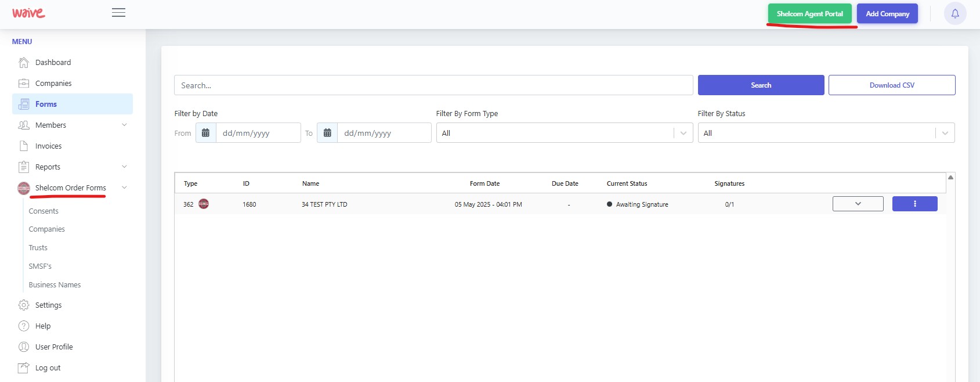Image resolution: width=980 pixels, height=382 pixels.
Task: Click the Signatures column header
Action: [729, 183]
